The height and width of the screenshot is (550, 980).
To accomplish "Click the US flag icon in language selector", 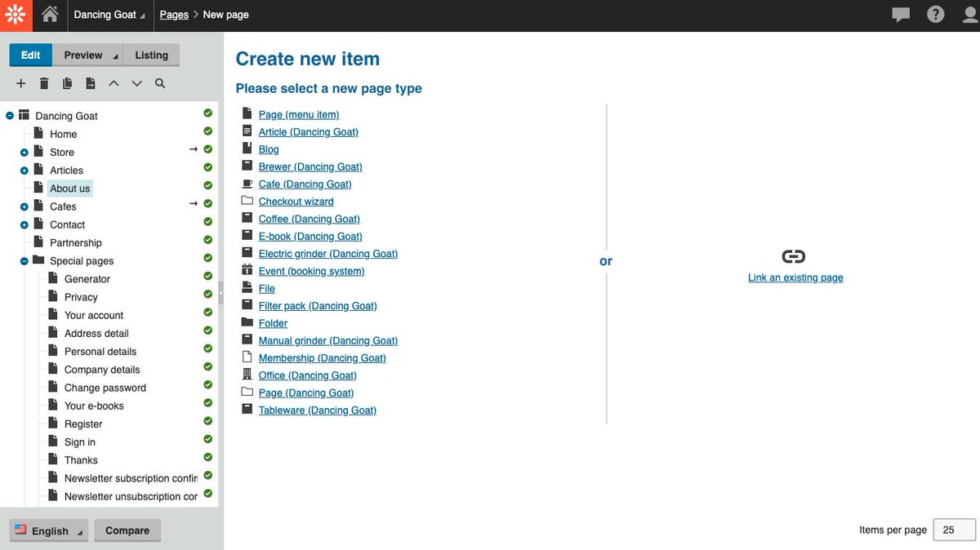I will 20,530.
